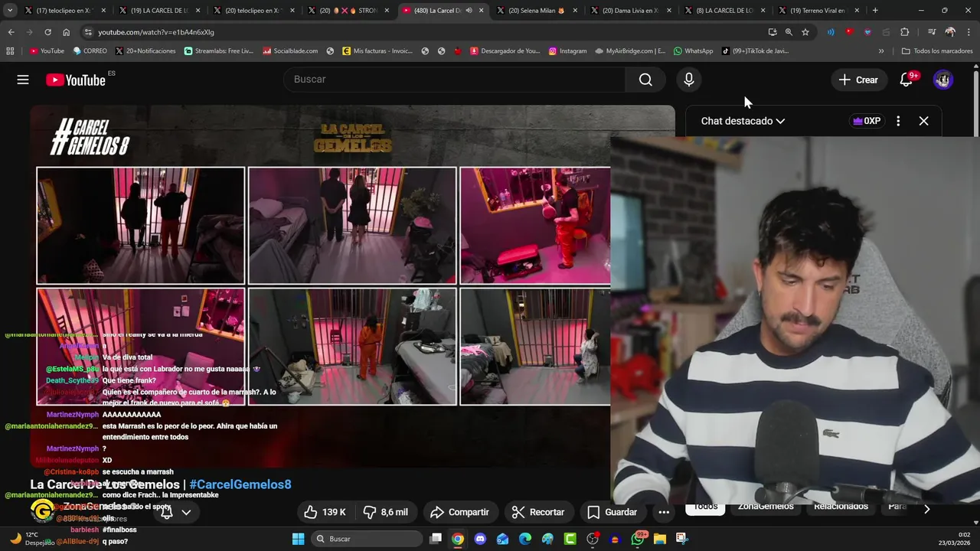
Task: Open a new Chrome tab
Action: [875, 11]
